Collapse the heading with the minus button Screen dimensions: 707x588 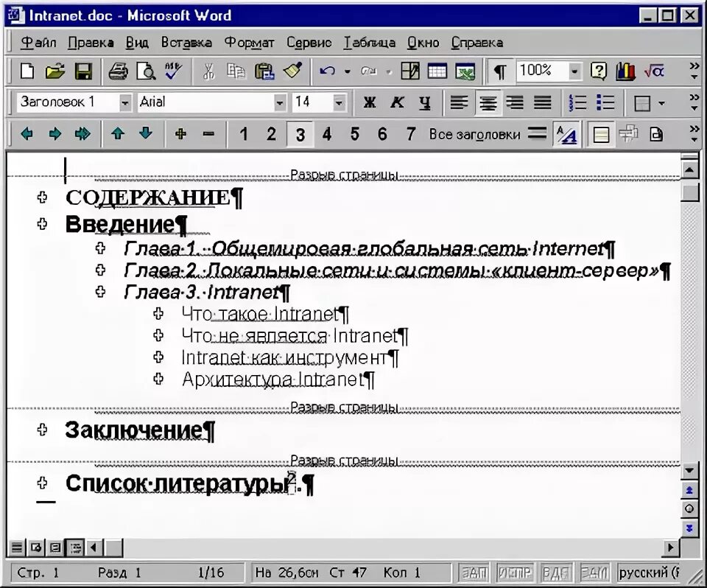pos(208,134)
